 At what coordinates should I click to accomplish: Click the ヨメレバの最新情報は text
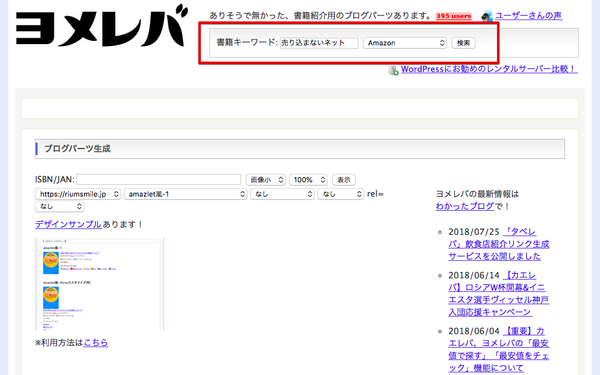pos(477,194)
